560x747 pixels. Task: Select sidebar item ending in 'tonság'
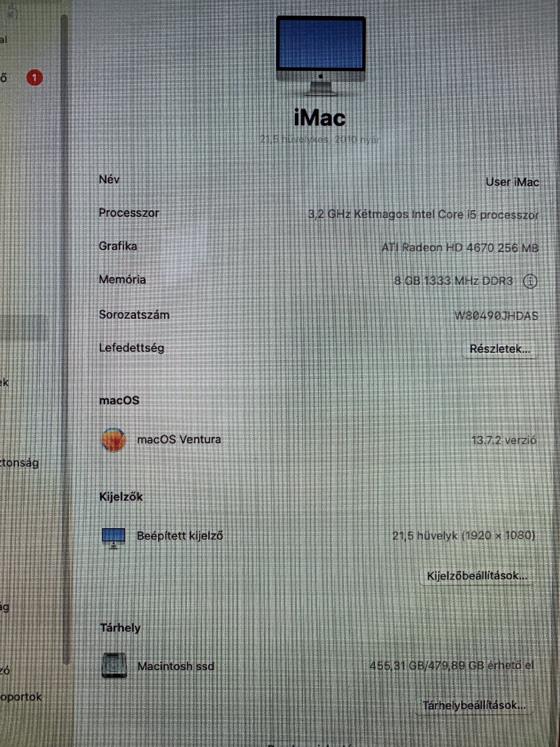19,463
